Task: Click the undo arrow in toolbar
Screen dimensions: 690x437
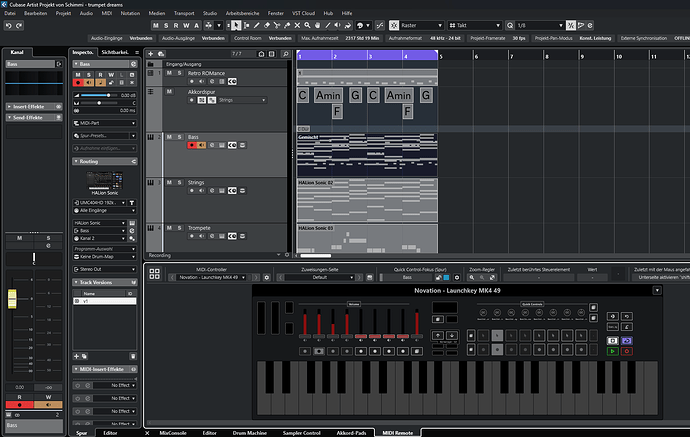Action: (x=8, y=24)
